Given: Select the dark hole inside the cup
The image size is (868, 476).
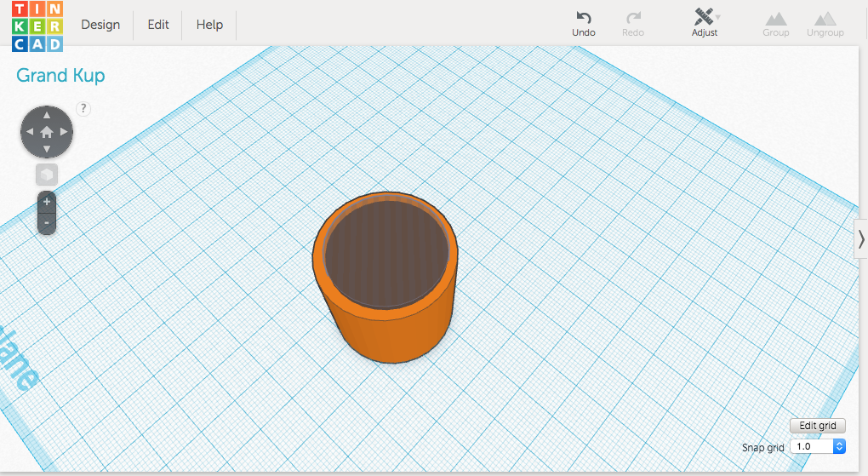Looking at the screenshot, I should [x=386, y=254].
